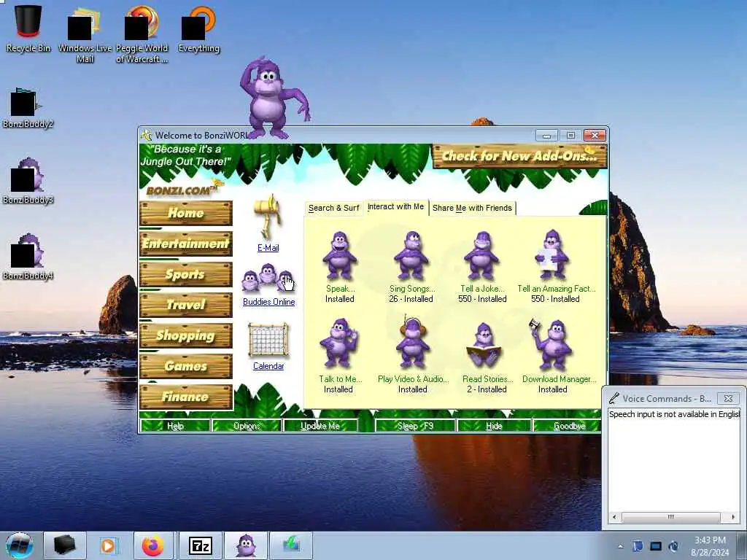Open the Sports category sign
The image size is (747, 560).
click(x=186, y=274)
